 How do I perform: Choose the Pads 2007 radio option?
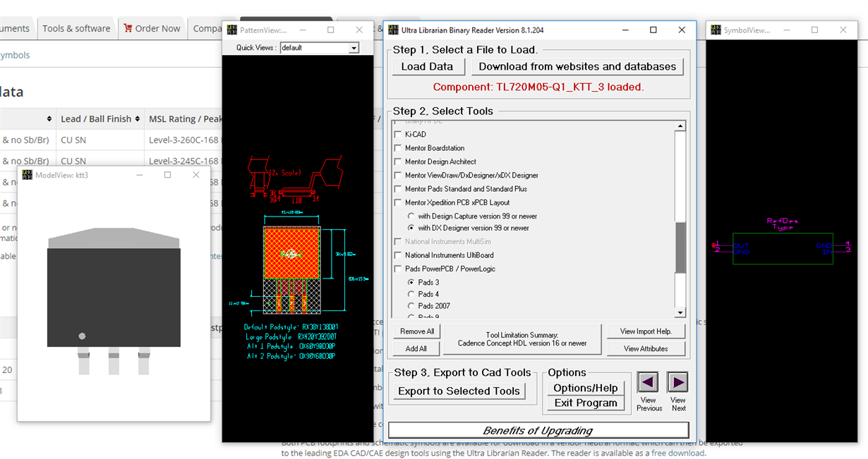point(412,306)
